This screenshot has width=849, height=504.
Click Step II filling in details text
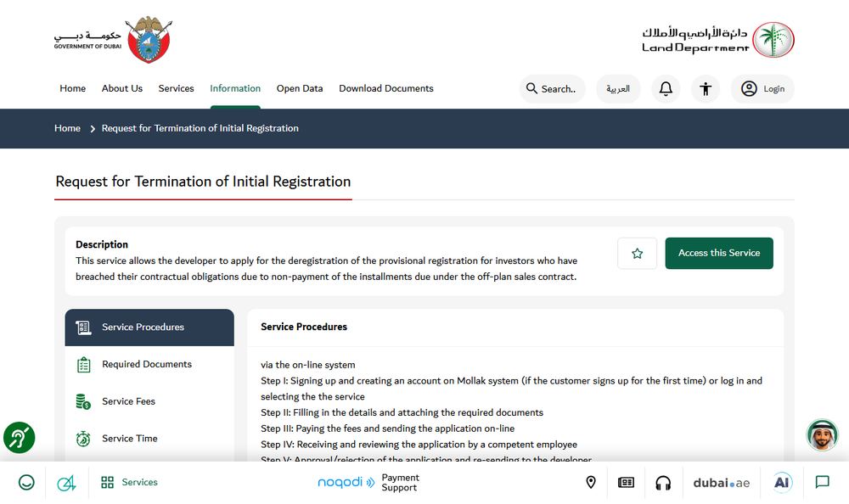[402, 412]
